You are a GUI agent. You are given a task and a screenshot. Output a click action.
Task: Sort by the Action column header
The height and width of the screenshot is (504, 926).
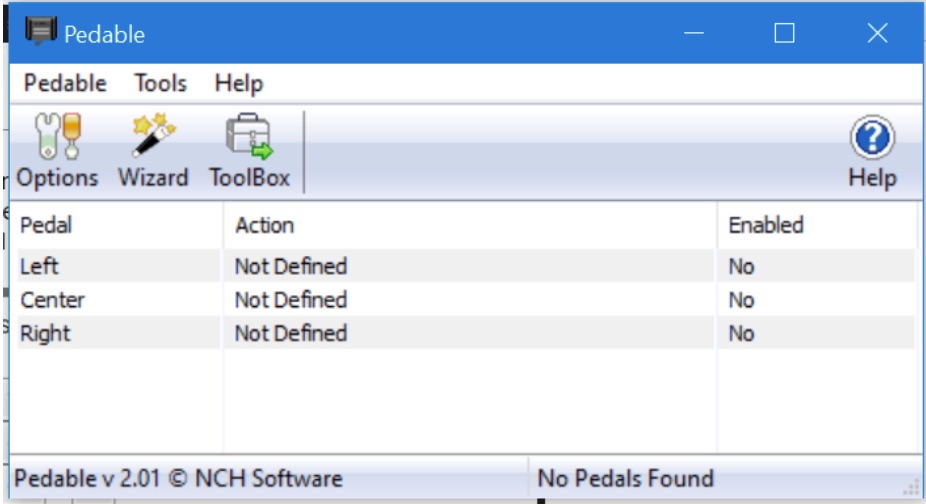265,225
